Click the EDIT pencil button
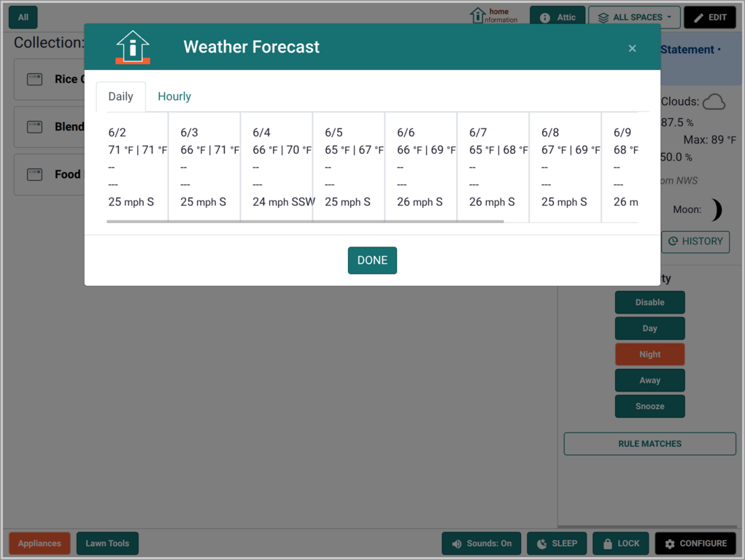 tap(710, 17)
